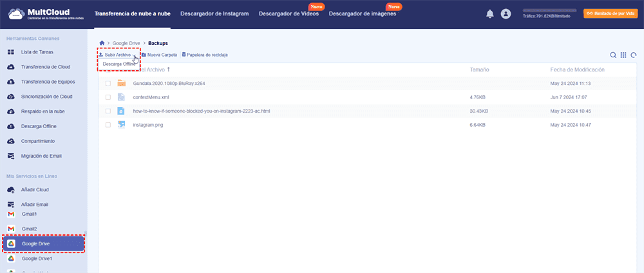Click the sidebar scrollbar
This screenshot has height=273, width=644.
pyautogui.click(x=86, y=232)
